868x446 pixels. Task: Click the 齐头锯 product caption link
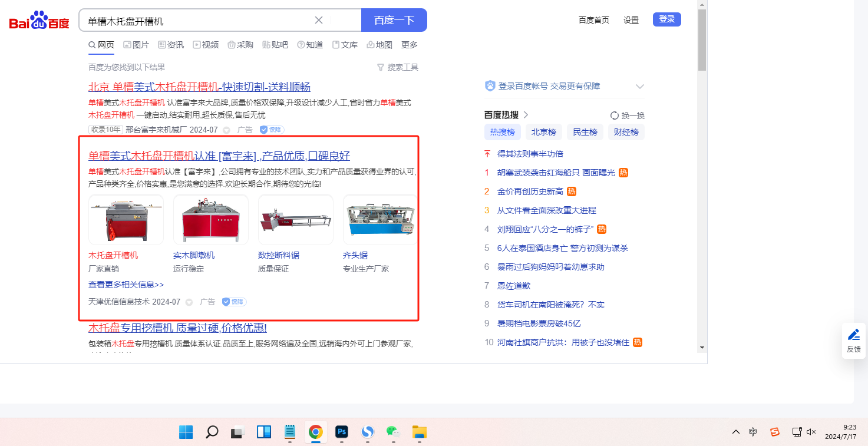pyautogui.click(x=355, y=255)
